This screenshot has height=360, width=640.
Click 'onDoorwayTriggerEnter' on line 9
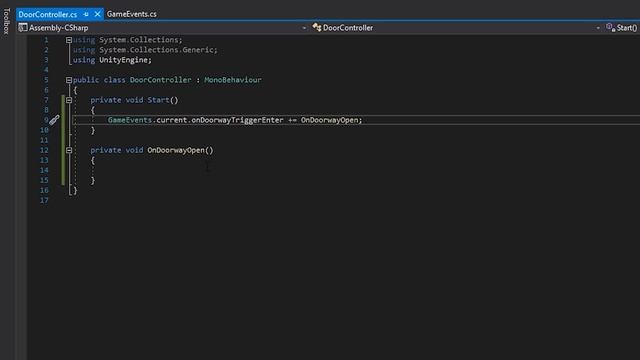click(x=237, y=120)
